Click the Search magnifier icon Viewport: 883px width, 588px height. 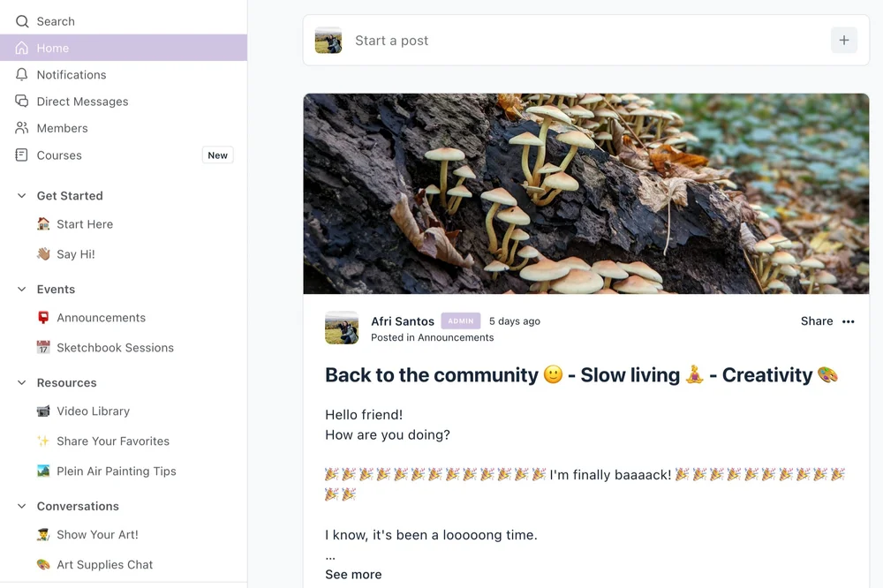pos(22,21)
